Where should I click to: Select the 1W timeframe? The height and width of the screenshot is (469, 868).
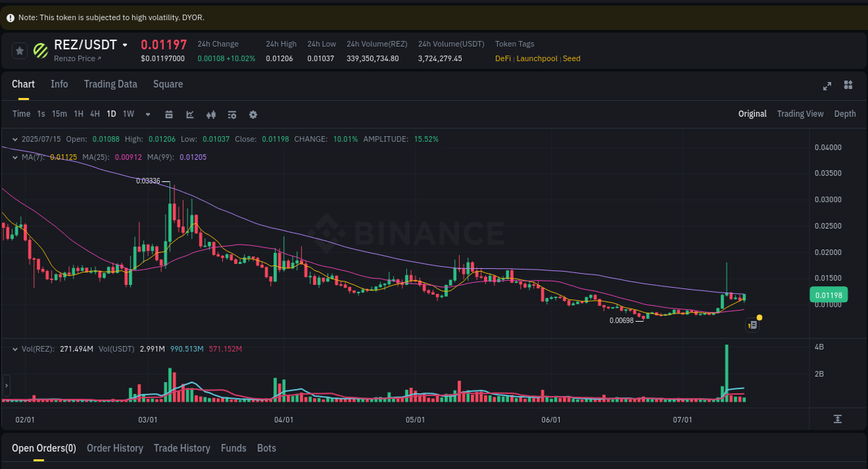point(128,114)
